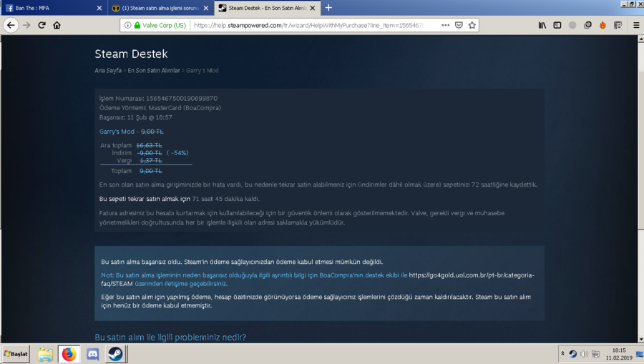Toggle the sidebar view icon
This screenshot has width=644, height=364.
click(557, 26)
